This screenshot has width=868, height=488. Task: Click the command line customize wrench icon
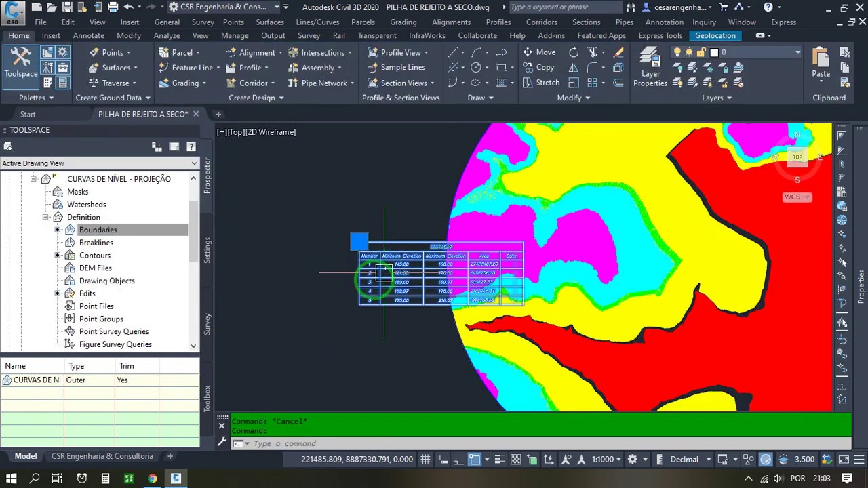point(222,443)
